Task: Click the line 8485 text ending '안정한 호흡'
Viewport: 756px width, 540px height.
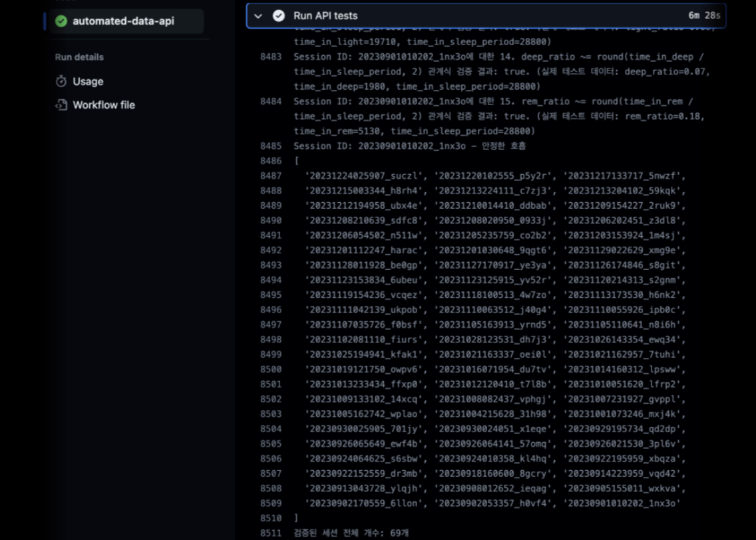Action: (410, 146)
